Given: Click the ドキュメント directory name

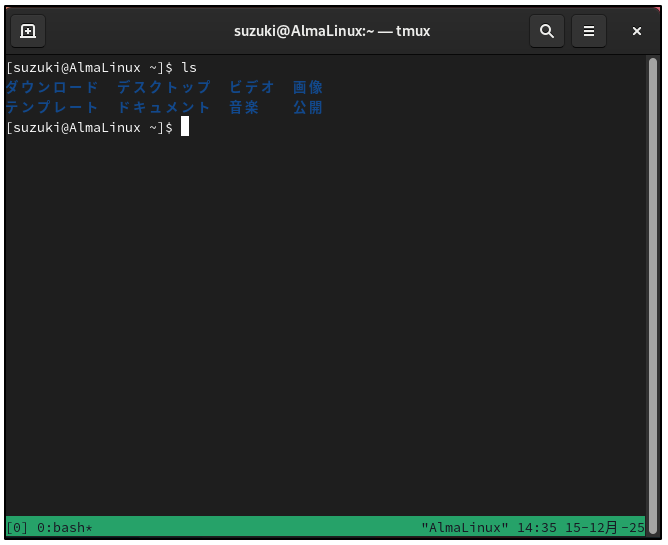Looking at the screenshot, I should [x=164, y=108].
